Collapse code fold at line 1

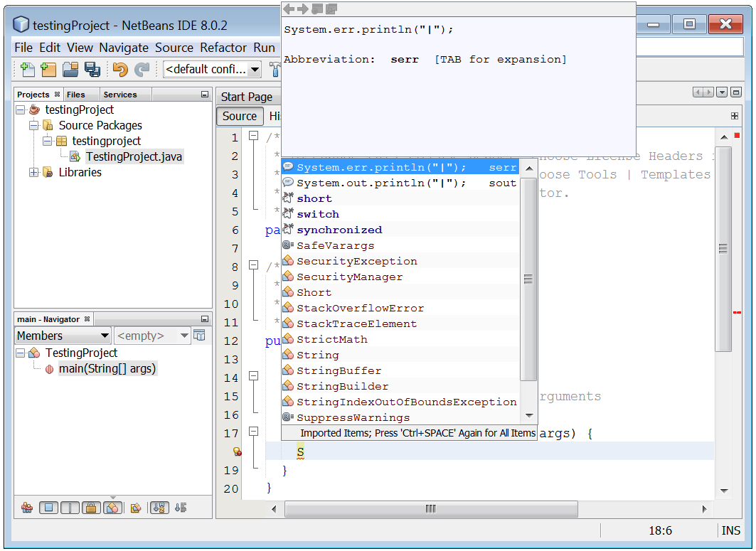click(254, 136)
